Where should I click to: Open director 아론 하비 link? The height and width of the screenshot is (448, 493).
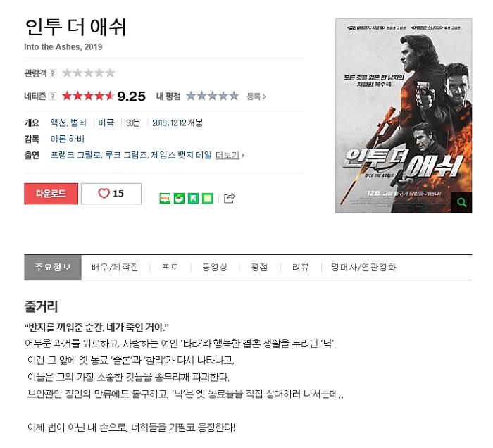pyautogui.click(x=68, y=139)
